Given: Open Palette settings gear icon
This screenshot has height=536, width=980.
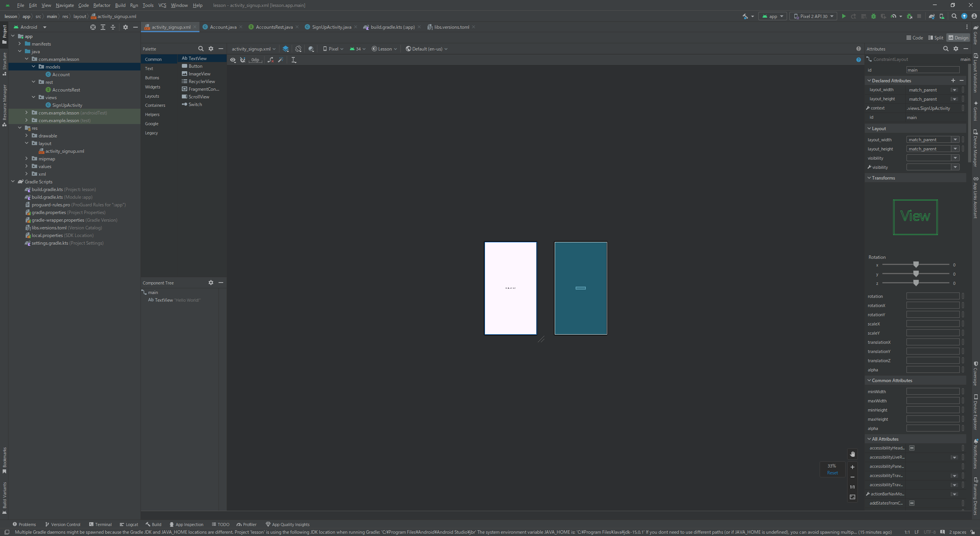Looking at the screenshot, I should 211,49.
